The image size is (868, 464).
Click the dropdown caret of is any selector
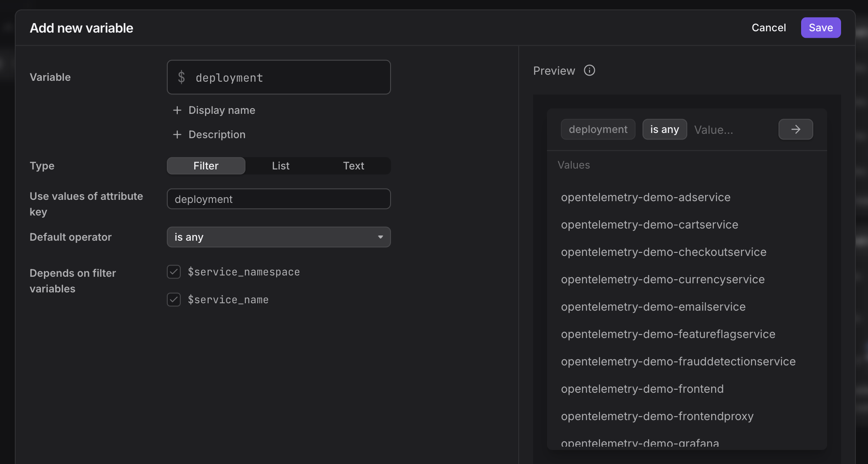coord(381,237)
